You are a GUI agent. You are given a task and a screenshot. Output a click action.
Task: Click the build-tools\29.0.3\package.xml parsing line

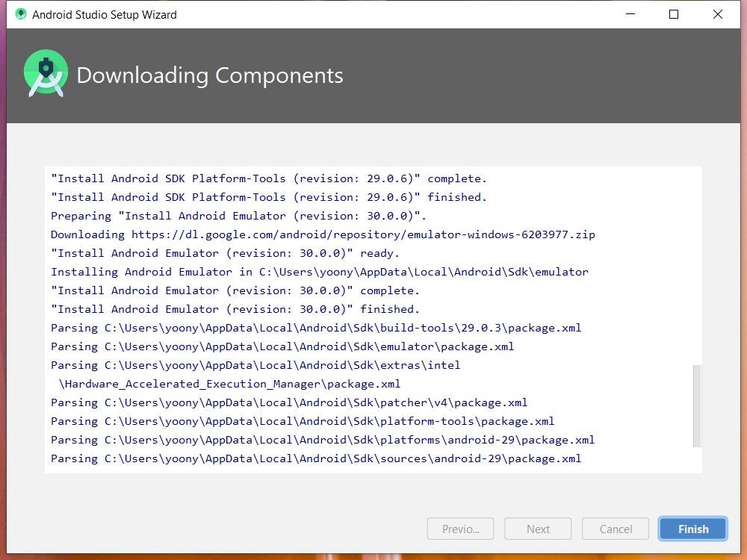pos(316,328)
